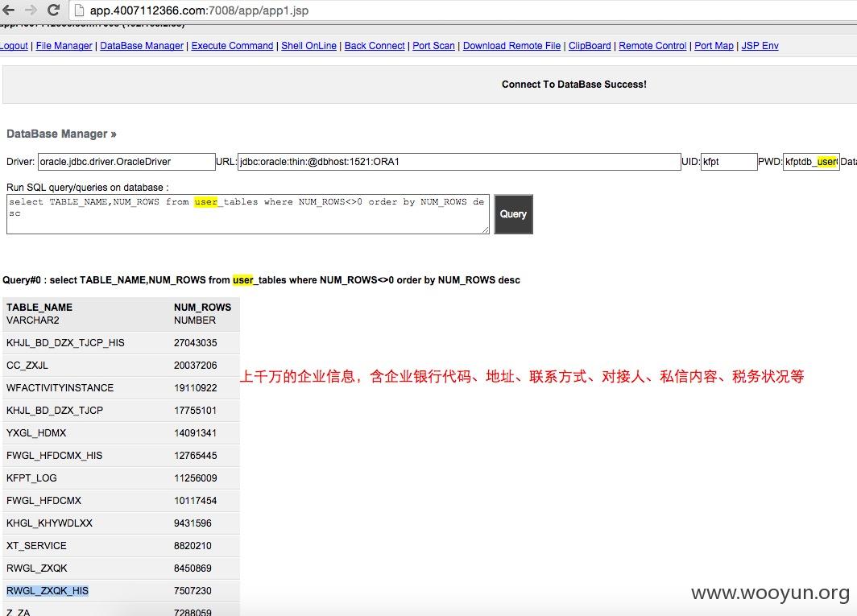Click row count 14091341
This screenshot has width=857, height=616.
[196, 433]
